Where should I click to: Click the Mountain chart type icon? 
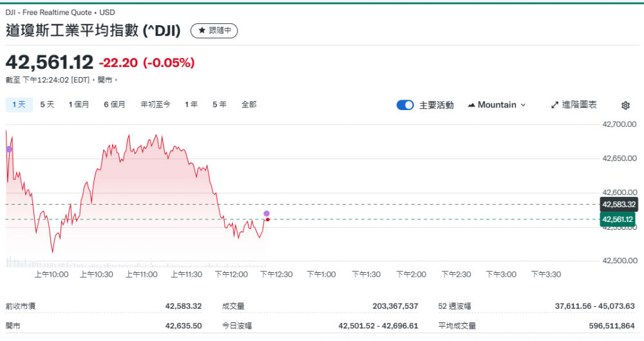471,105
